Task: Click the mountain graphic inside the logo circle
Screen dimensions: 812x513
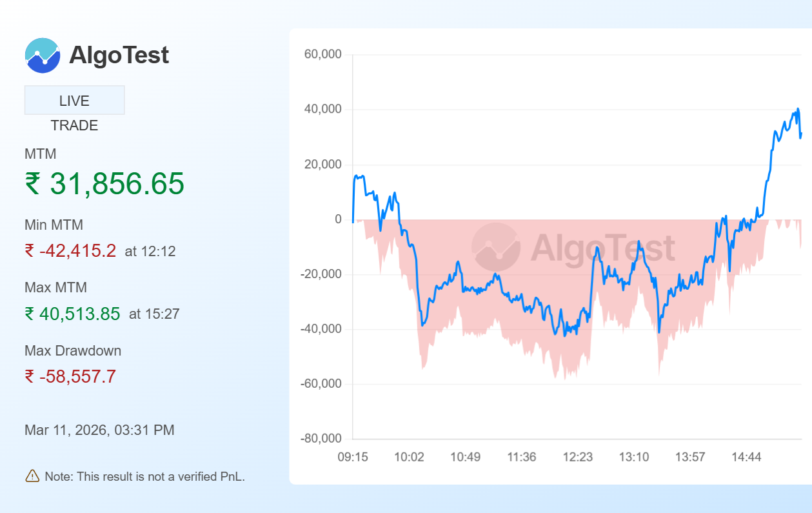Action: (43, 55)
